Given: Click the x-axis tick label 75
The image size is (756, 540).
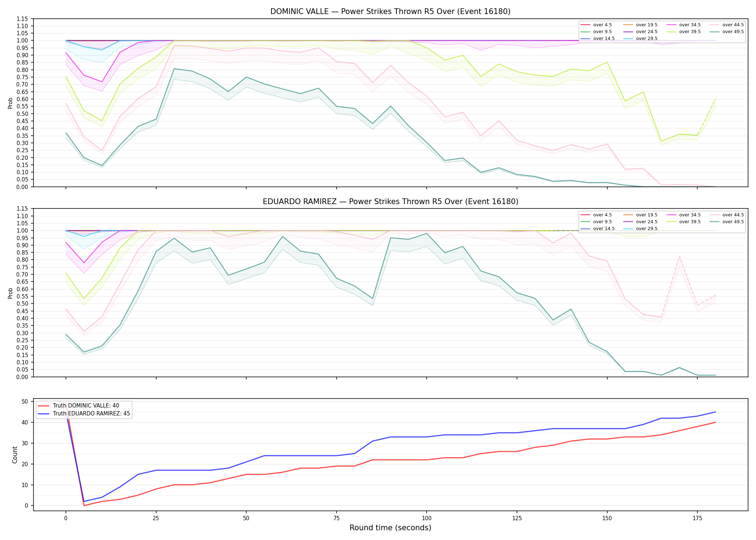Looking at the screenshot, I should [336, 518].
